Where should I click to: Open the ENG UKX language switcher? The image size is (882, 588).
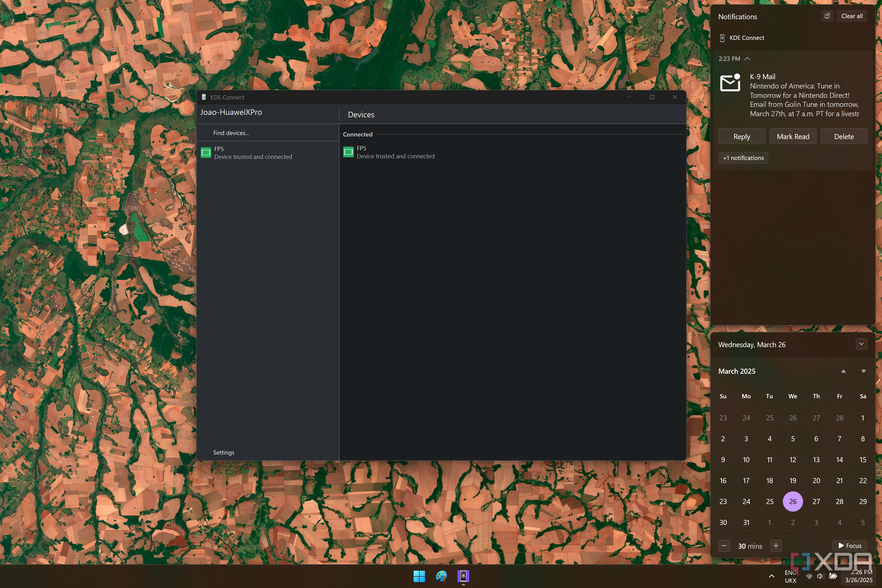tap(790, 576)
